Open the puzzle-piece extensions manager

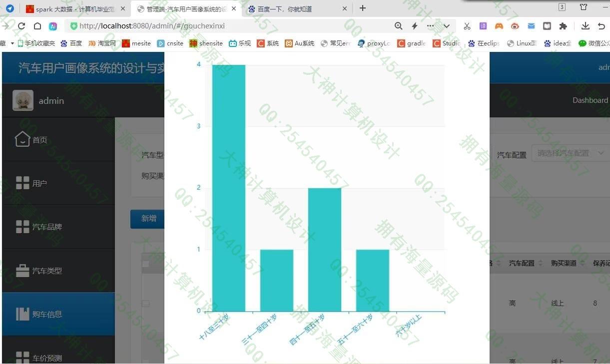[x=563, y=26]
